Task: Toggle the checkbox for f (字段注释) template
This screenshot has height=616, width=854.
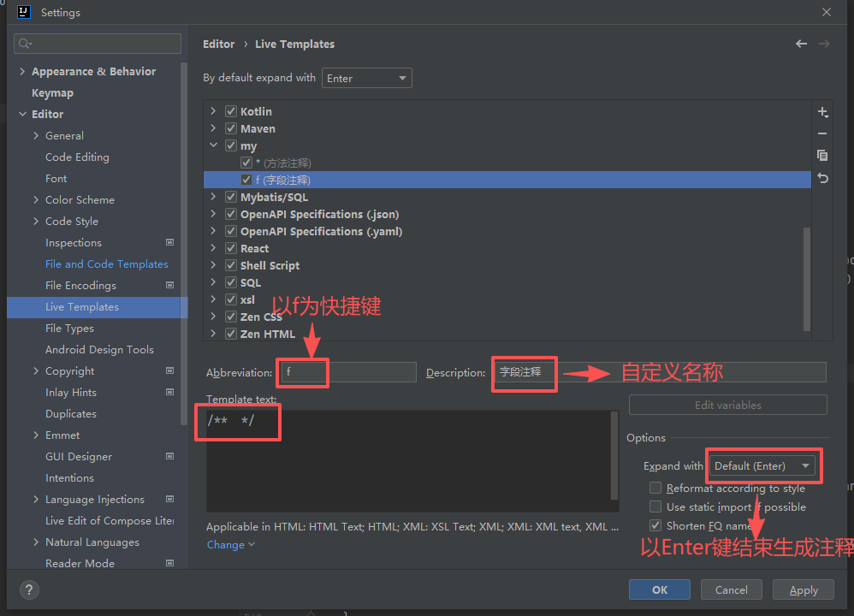Action: point(246,180)
